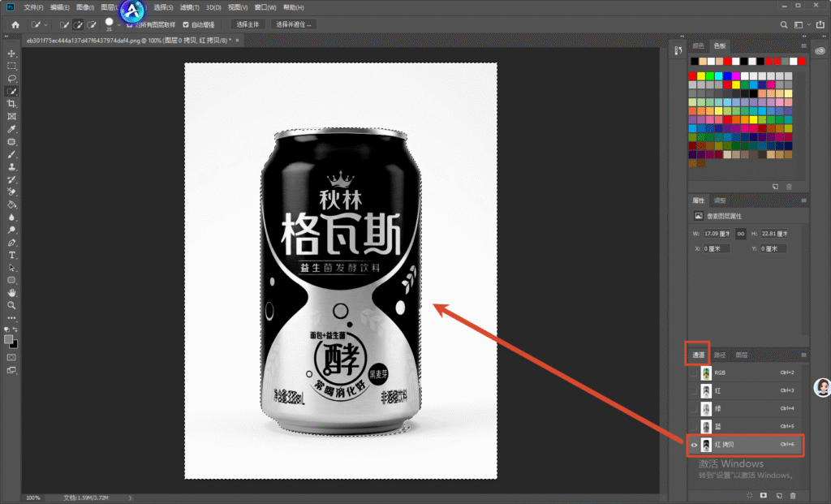Switch to the 路径 (Paths) tab

(720, 355)
